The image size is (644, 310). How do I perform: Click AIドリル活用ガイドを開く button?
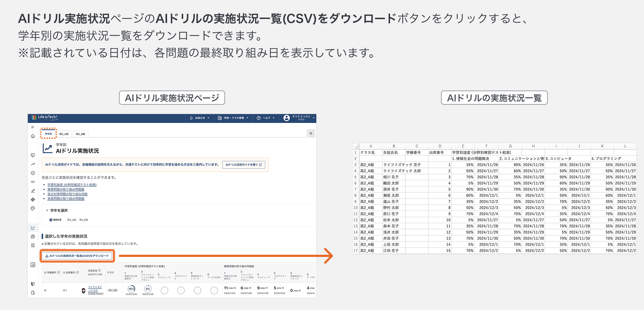click(244, 165)
